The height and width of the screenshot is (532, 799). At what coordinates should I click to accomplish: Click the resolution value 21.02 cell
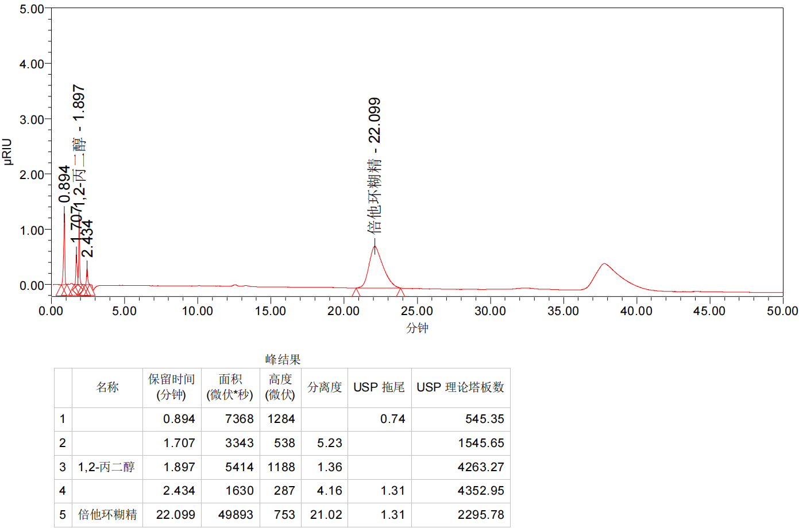click(x=326, y=515)
